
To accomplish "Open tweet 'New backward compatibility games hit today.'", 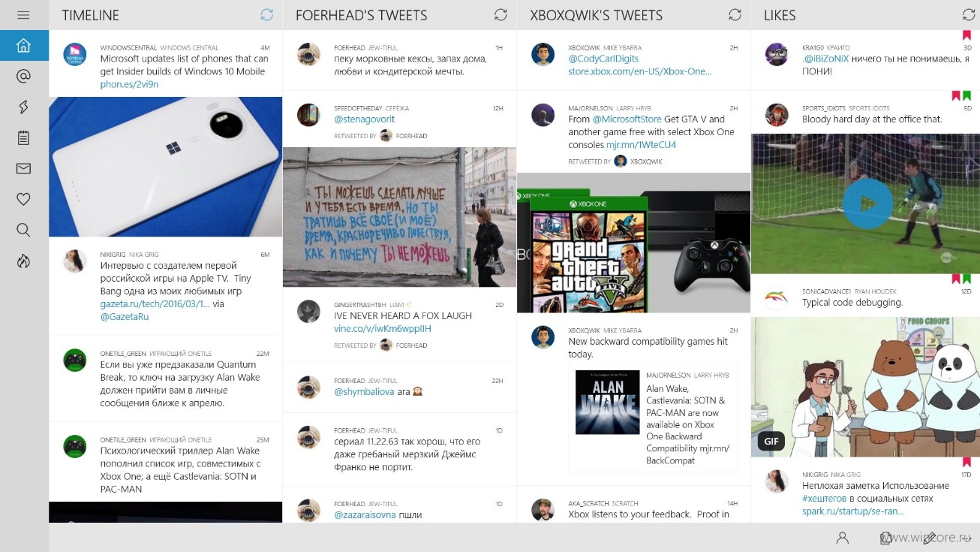I will (x=648, y=348).
